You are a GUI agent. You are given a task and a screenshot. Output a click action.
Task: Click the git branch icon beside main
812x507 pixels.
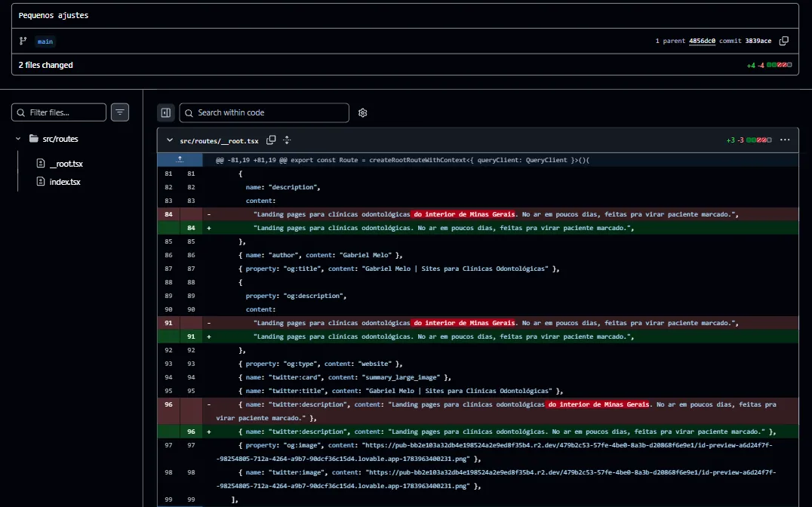tap(23, 41)
